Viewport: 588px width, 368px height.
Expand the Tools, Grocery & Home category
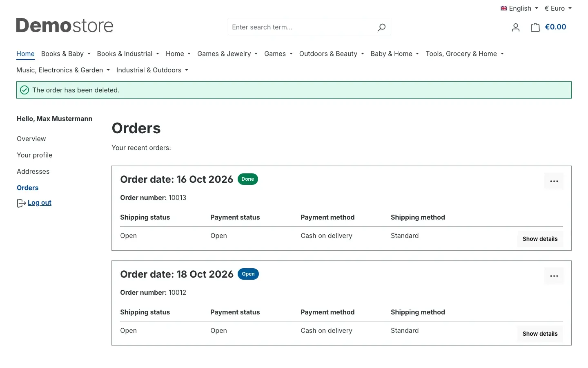(465, 54)
